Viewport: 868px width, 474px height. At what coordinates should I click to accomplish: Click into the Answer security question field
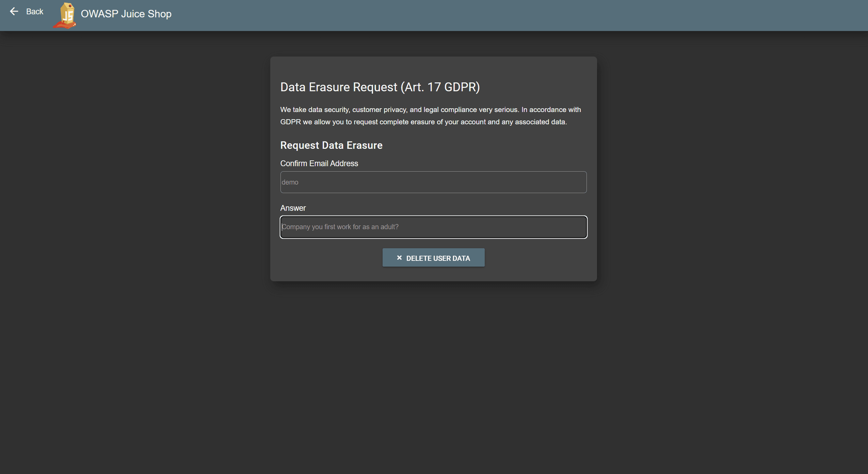pyautogui.click(x=433, y=227)
